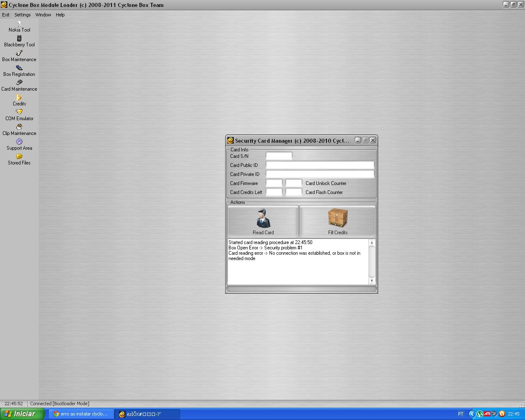Viewport: 525px width, 420px height.
Task: Click the Fill Credits button
Action: 338,221
